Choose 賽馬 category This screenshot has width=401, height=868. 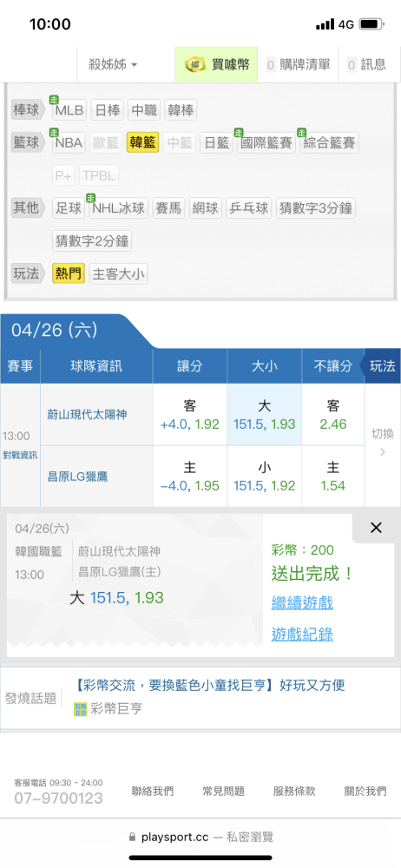pyautogui.click(x=168, y=208)
